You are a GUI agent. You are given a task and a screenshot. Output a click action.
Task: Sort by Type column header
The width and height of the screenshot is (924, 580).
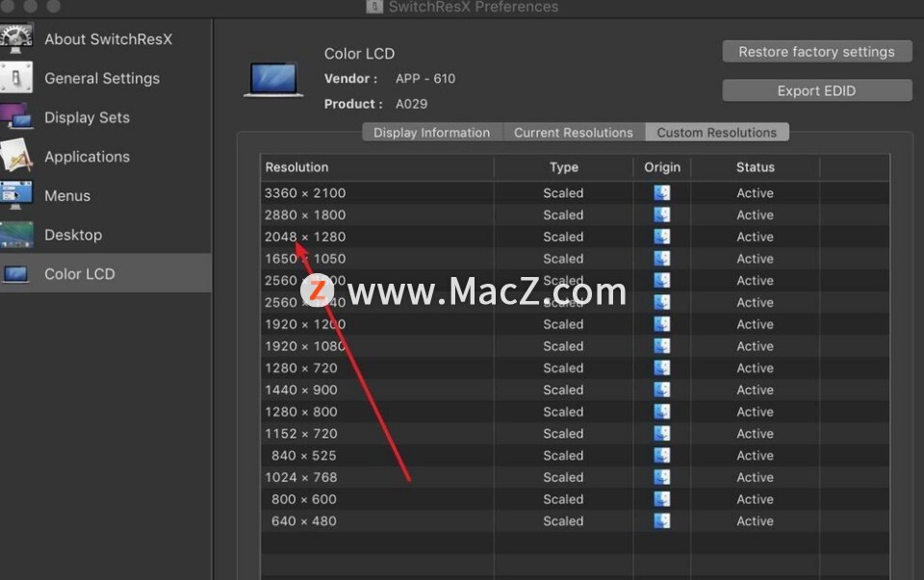(x=563, y=167)
